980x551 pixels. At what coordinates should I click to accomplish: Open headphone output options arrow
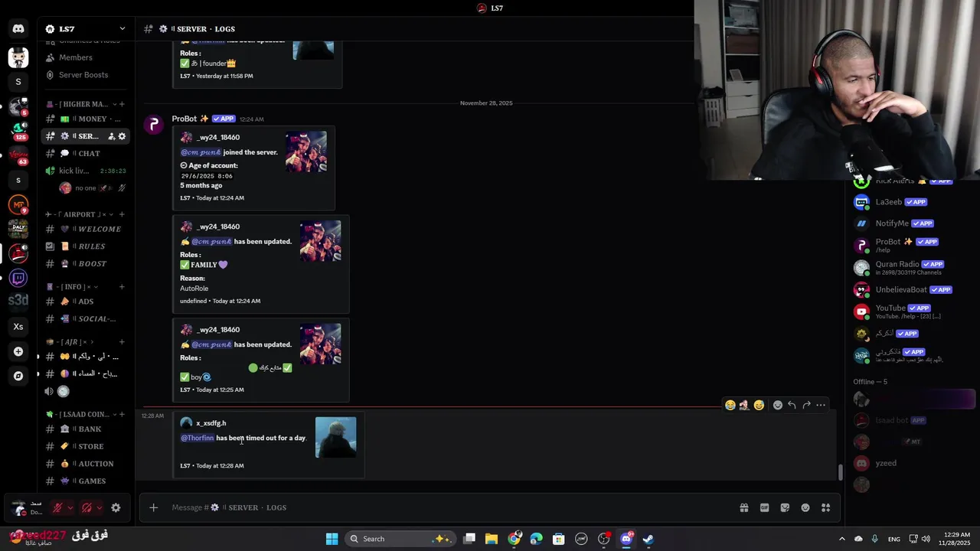[100, 507]
